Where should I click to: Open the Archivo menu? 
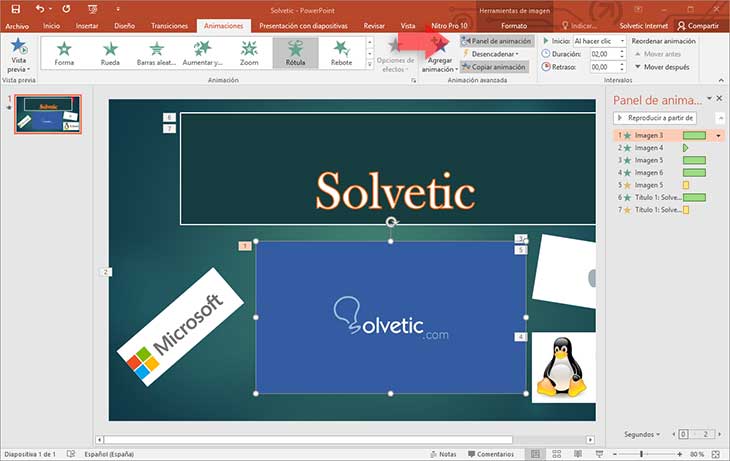click(x=17, y=26)
